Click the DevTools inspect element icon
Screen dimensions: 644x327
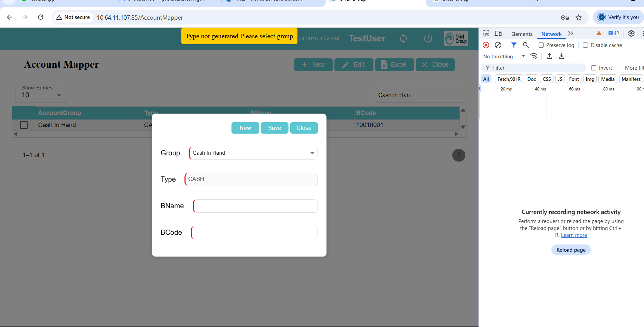pyautogui.click(x=486, y=33)
